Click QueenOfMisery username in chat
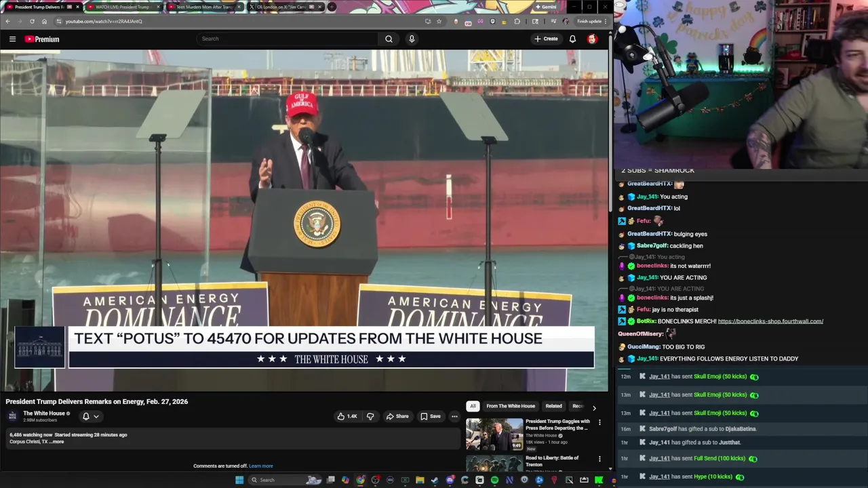The image size is (868, 488). (x=640, y=334)
